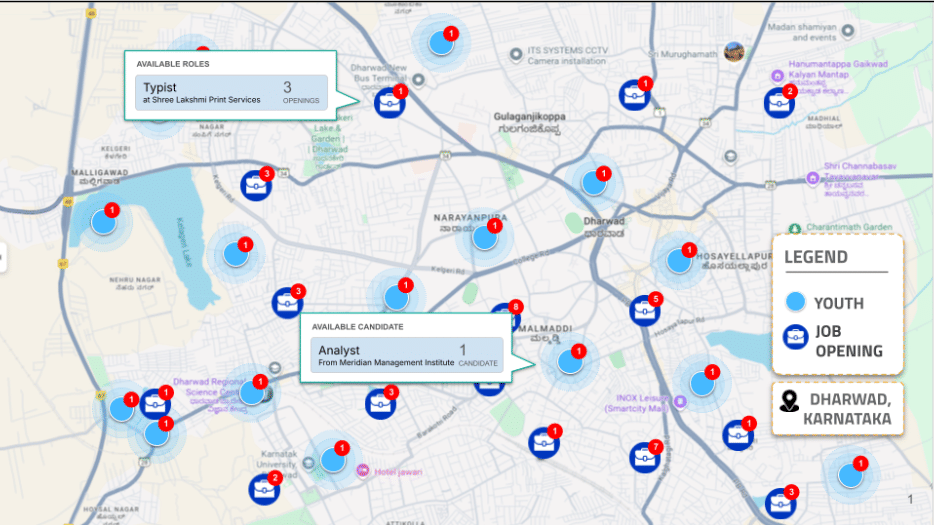Open the Typist role card
Viewport: 934px width, 525px height.
(231, 93)
